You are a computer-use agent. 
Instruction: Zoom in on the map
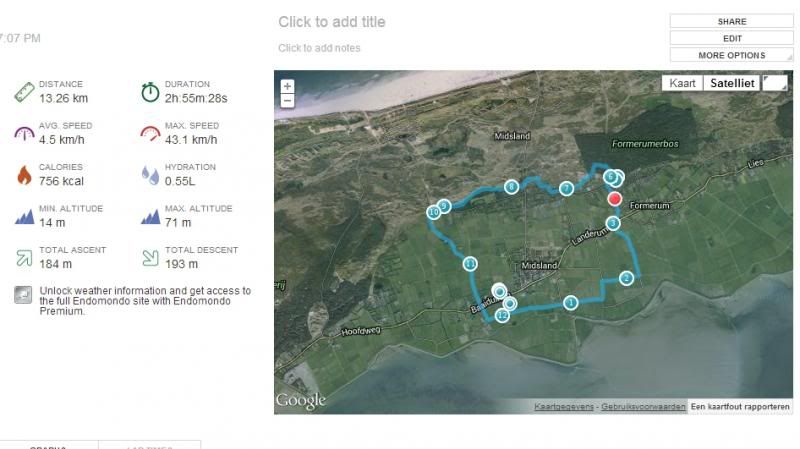[x=288, y=87]
